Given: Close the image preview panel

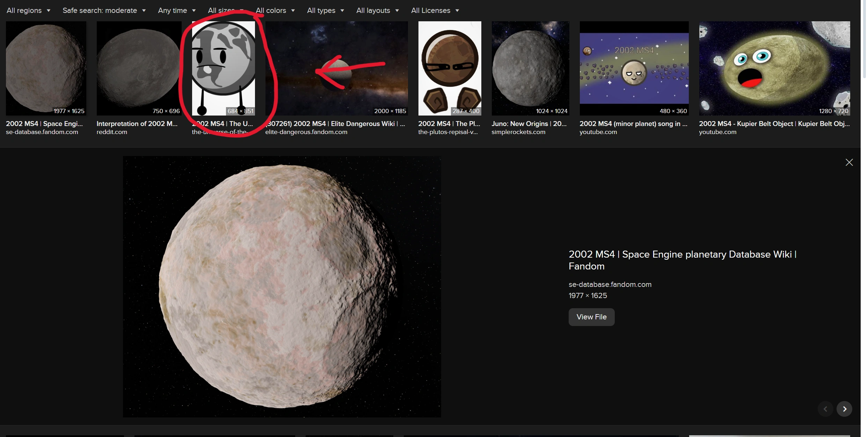Looking at the screenshot, I should click(x=849, y=162).
